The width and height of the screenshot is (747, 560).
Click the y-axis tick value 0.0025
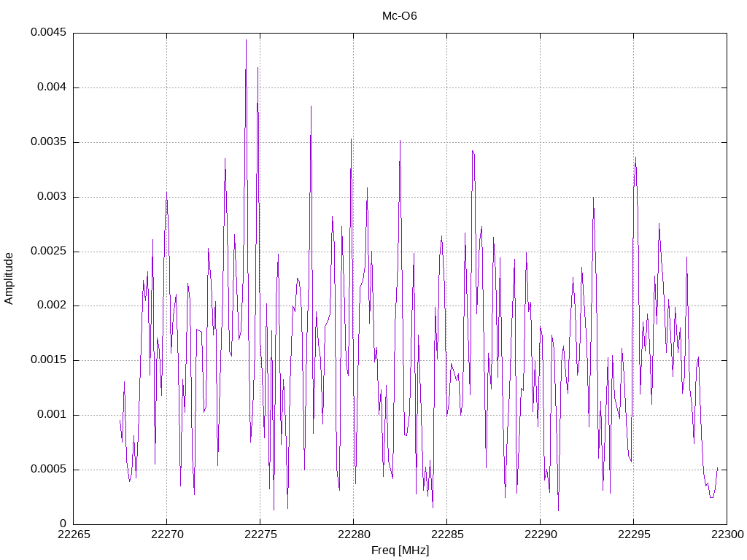pyautogui.click(x=49, y=251)
